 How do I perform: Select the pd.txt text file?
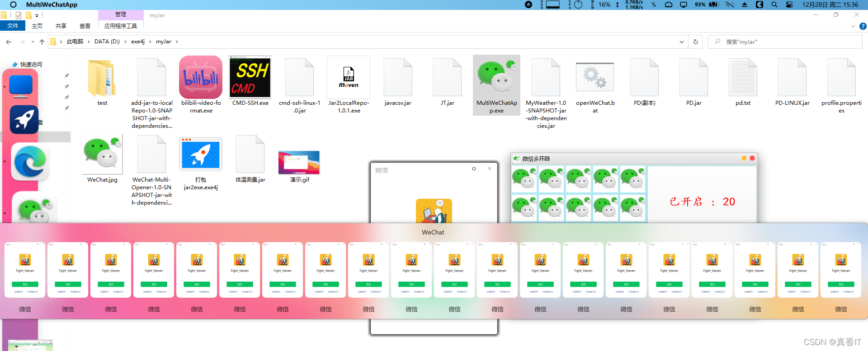click(743, 77)
